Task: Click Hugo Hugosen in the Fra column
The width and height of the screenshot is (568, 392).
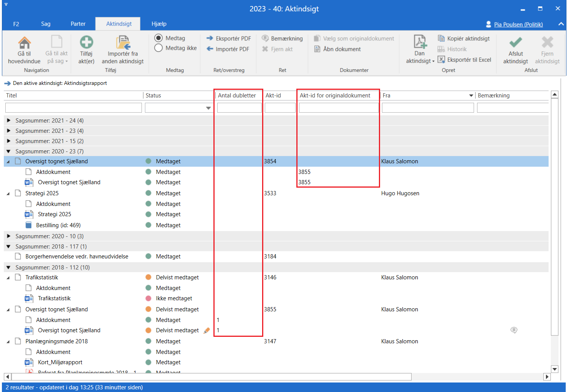Action: click(x=400, y=193)
